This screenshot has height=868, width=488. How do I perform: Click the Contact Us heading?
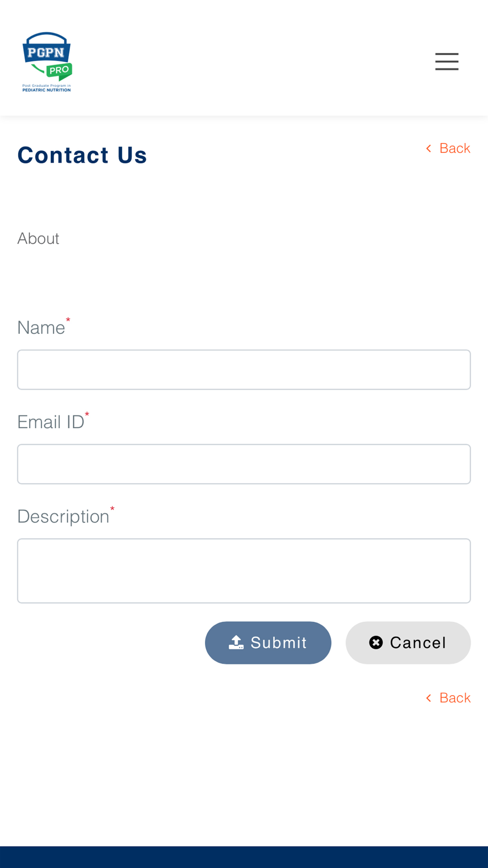point(82,155)
